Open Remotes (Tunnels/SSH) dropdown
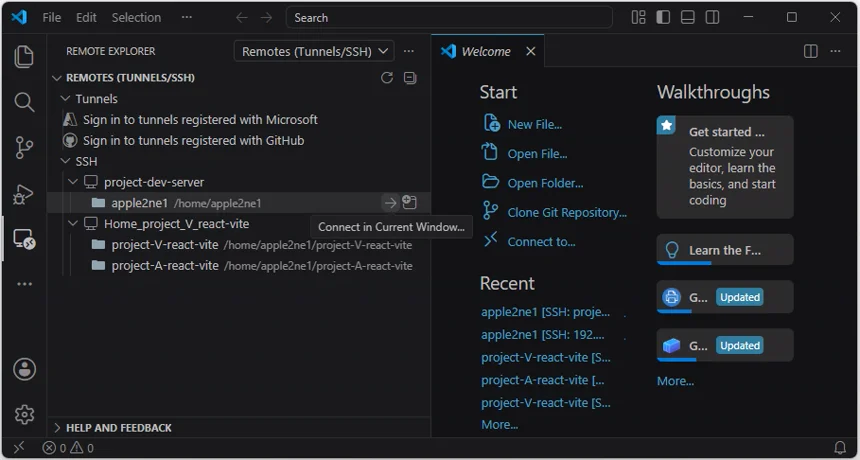 pyautogui.click(x=314, y=52)
